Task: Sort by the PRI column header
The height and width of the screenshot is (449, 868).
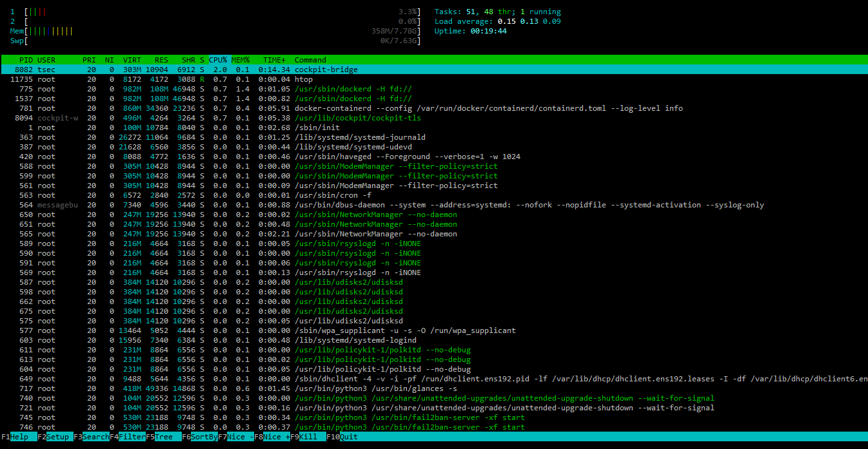Action: [89, 60]
